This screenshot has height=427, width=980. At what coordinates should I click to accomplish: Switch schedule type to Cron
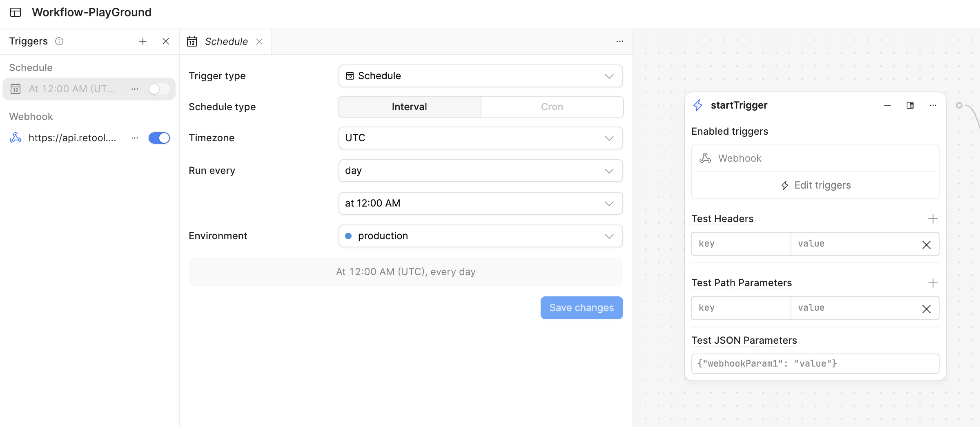552,107
